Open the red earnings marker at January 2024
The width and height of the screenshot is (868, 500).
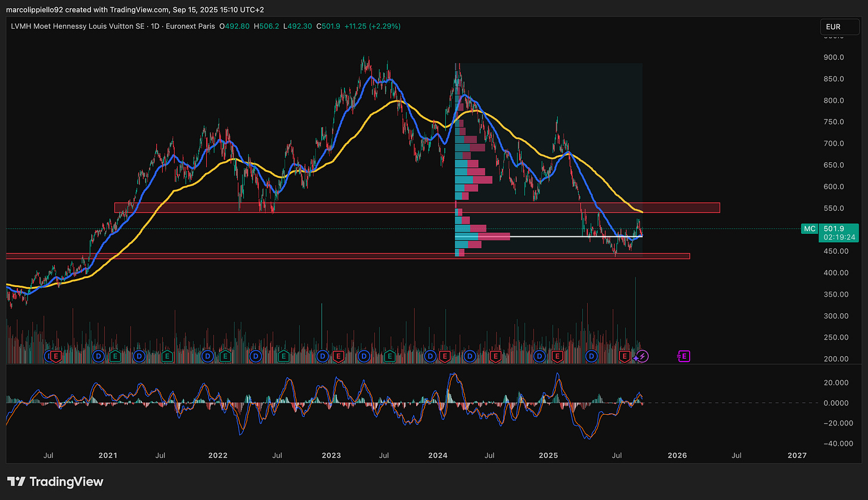445,356
